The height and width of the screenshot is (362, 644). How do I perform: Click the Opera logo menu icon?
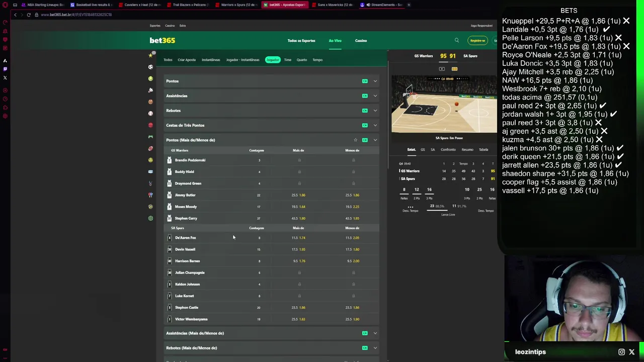click(x=5, y=5)
